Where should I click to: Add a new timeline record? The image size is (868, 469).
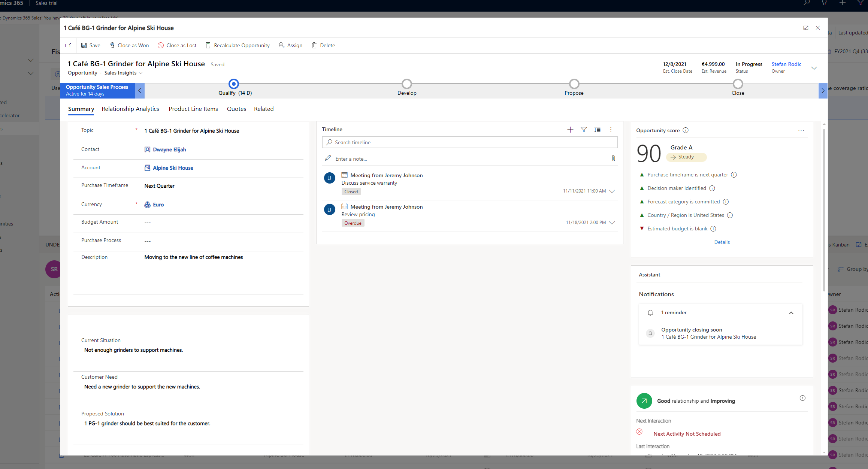click(x=570, y=130)
